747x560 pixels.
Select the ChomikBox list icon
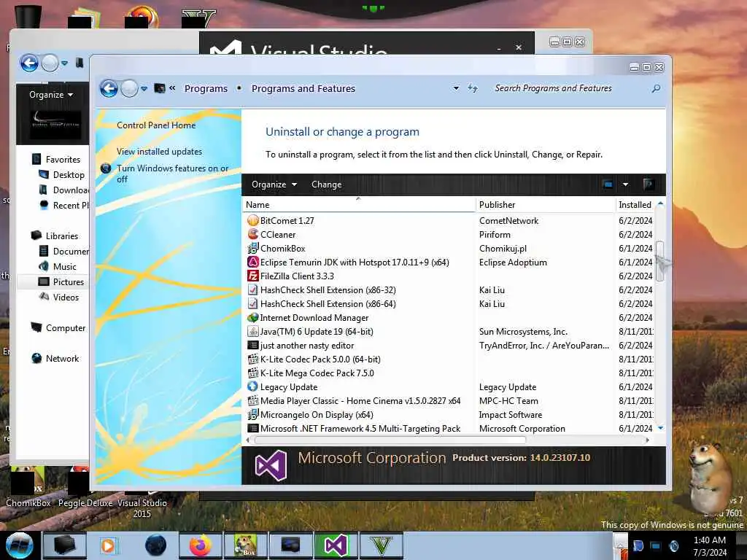point(253,248)
